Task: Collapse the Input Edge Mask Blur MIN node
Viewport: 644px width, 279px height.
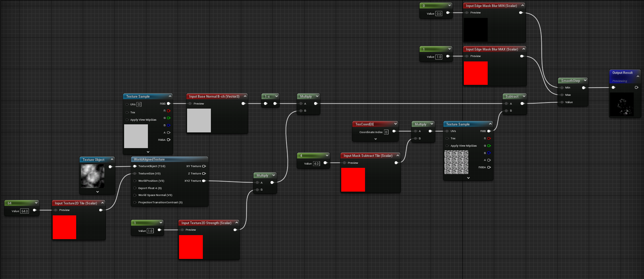Action: point(522,5)
